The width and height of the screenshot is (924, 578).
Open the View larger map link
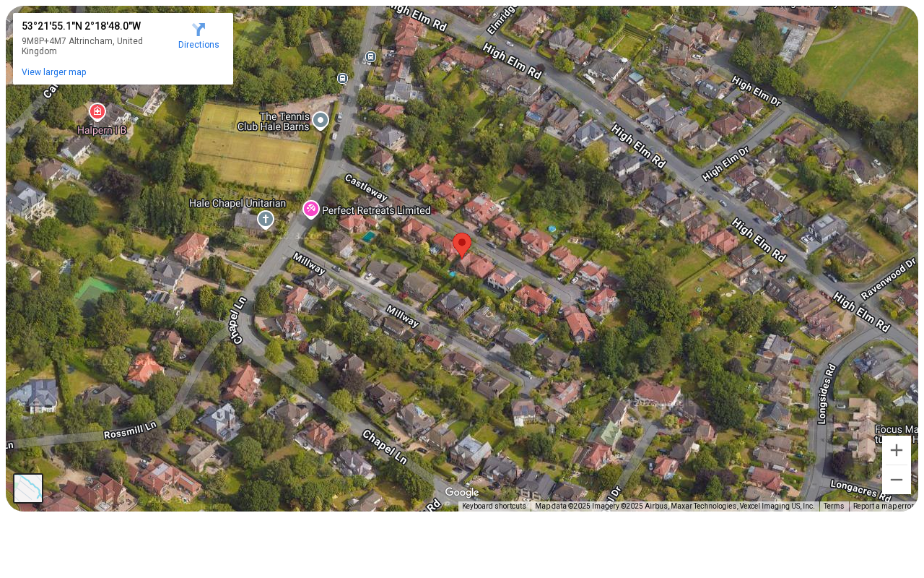pyautogui.click(x=54, y=72)
